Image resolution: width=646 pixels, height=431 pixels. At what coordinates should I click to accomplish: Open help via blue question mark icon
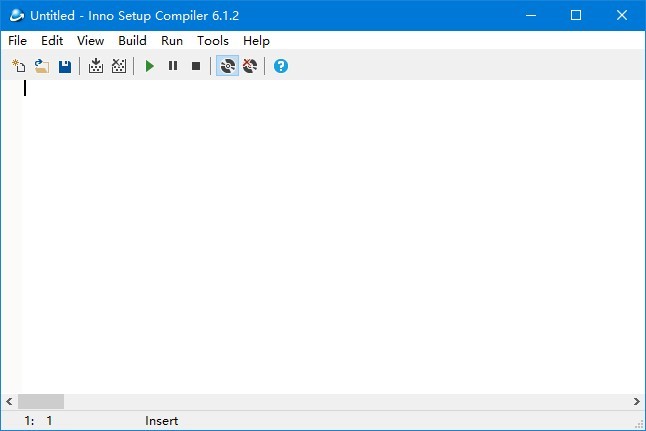(281, 66)
